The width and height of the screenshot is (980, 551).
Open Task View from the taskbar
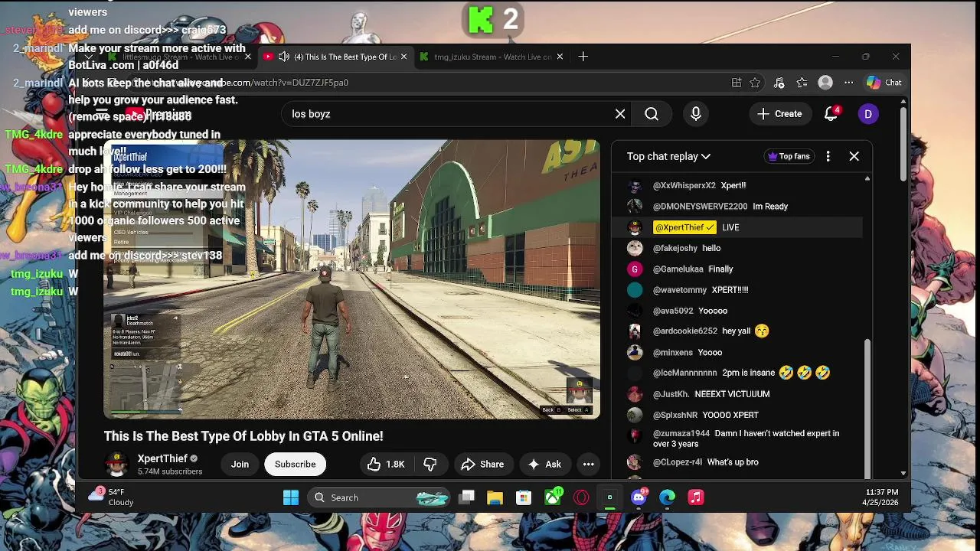(x=466, y=497)
